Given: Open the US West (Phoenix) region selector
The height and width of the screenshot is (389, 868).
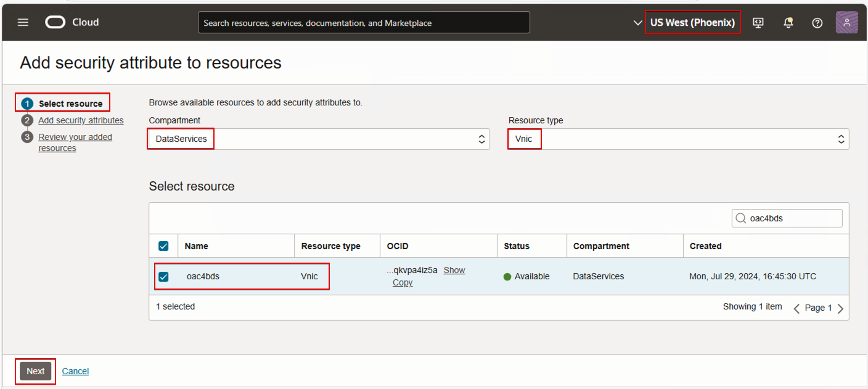Looking at the screenshot, I should tap(692, 23).
